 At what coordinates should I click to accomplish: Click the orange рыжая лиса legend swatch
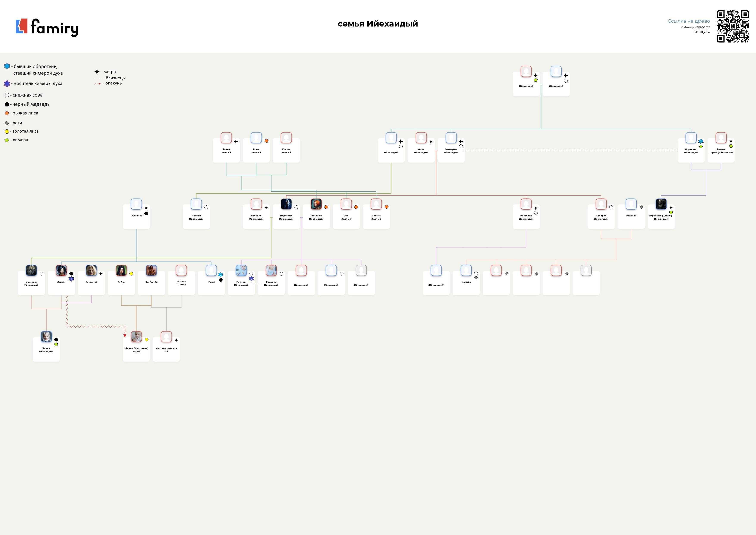(x=7, y=113)
